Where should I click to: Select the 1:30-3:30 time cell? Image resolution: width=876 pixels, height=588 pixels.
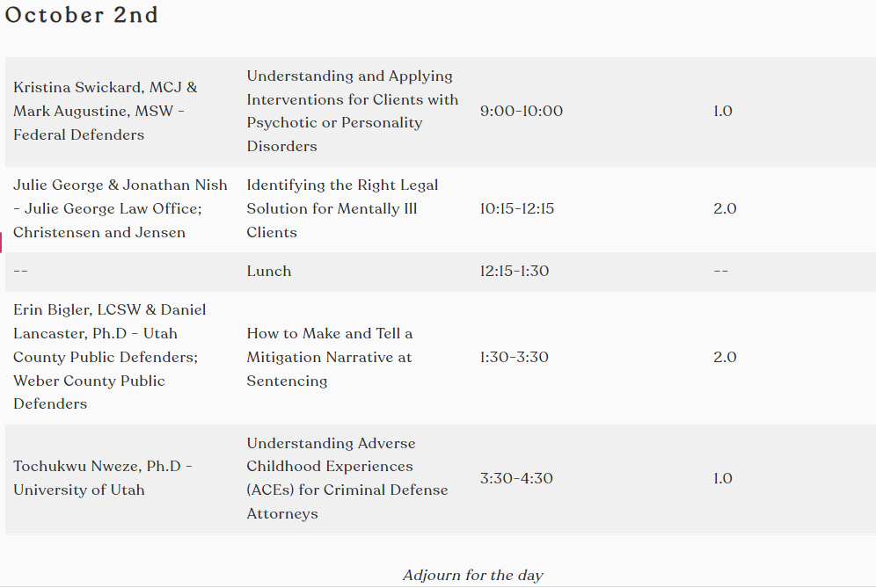coord(514,358)
